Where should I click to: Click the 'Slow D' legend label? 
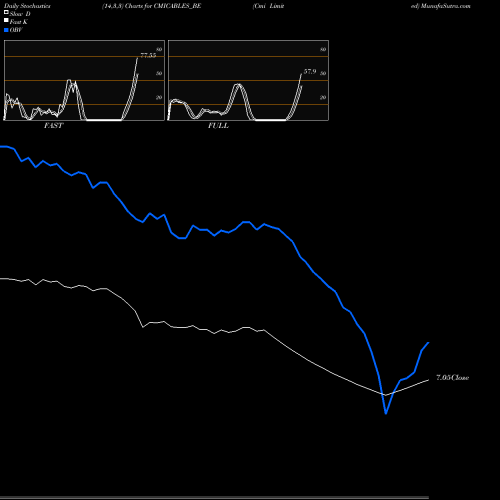[x=20, y=14]
